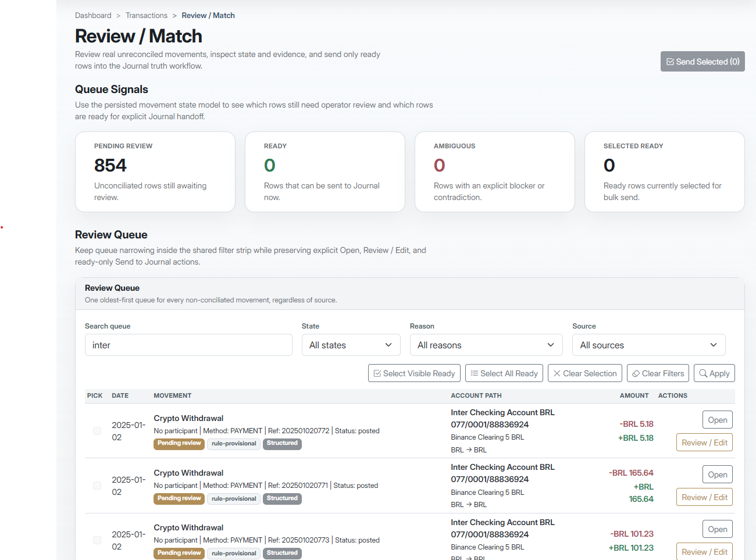The width and height of the screenshot is (756, 560).
Task: Click the rule-provisional badge on the second row
Action: [x=233, y=498]
